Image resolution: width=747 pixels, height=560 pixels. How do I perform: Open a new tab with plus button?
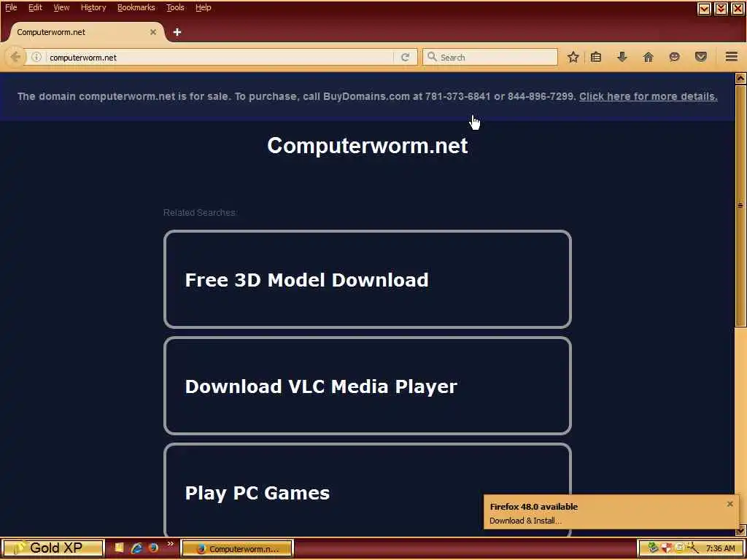177,32
